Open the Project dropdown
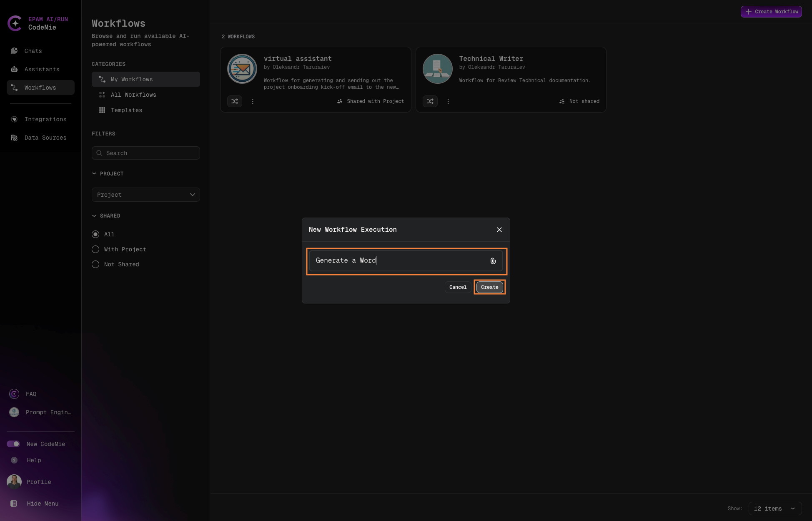Image resolution: width=812 pixels, height=521 pixels. point(145,195)
